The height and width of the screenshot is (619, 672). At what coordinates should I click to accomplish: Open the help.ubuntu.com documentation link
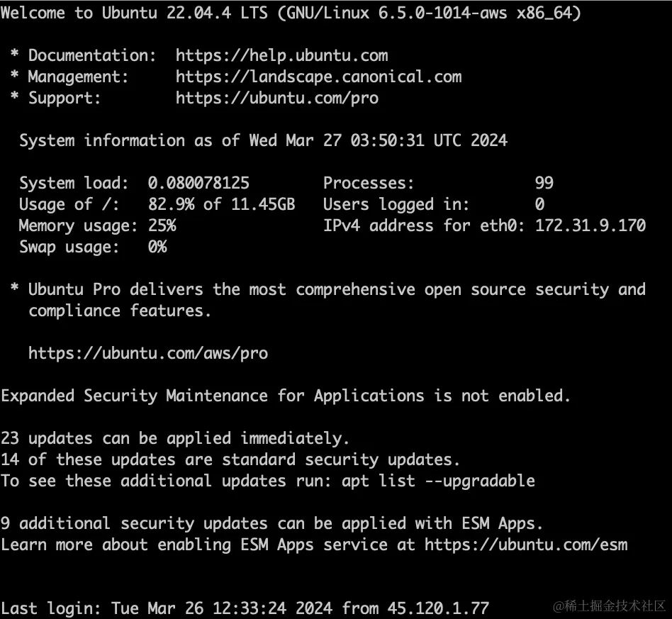coord(281,55)
